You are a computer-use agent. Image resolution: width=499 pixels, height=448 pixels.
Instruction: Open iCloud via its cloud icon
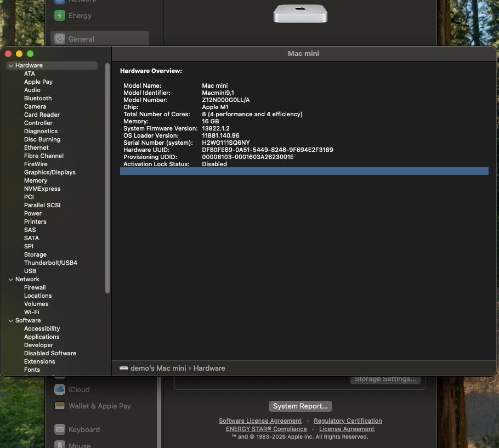(x=60, y=389)
